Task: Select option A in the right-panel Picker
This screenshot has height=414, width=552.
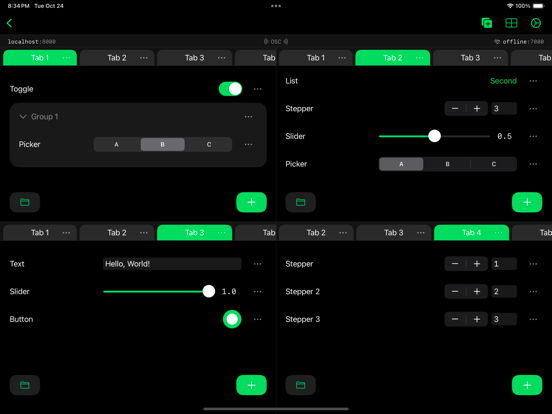Action: (401, 164)
